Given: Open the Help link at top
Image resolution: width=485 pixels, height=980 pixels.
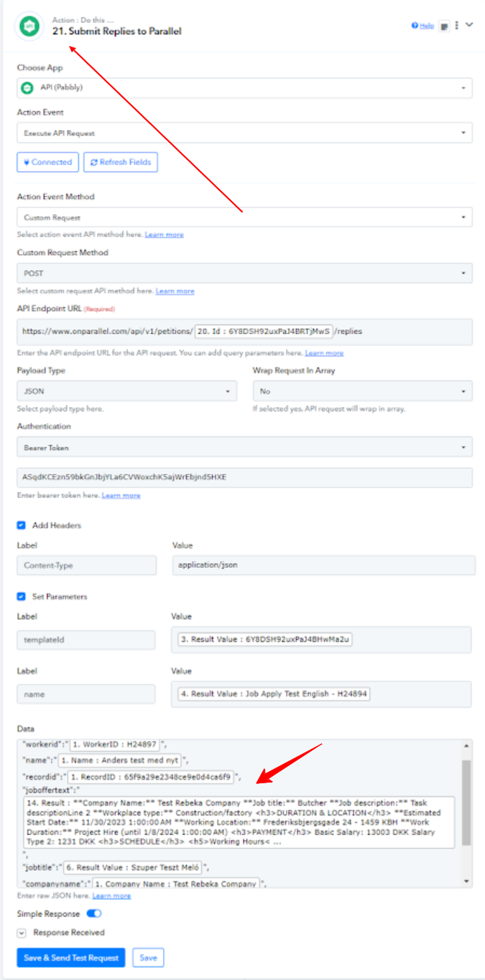Looking at the screenshot, I should [x=422, y=25].
